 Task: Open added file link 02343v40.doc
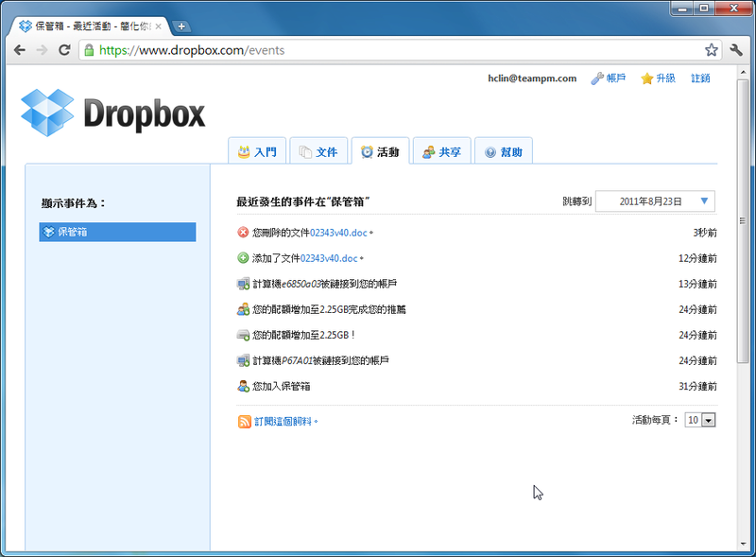329,258
